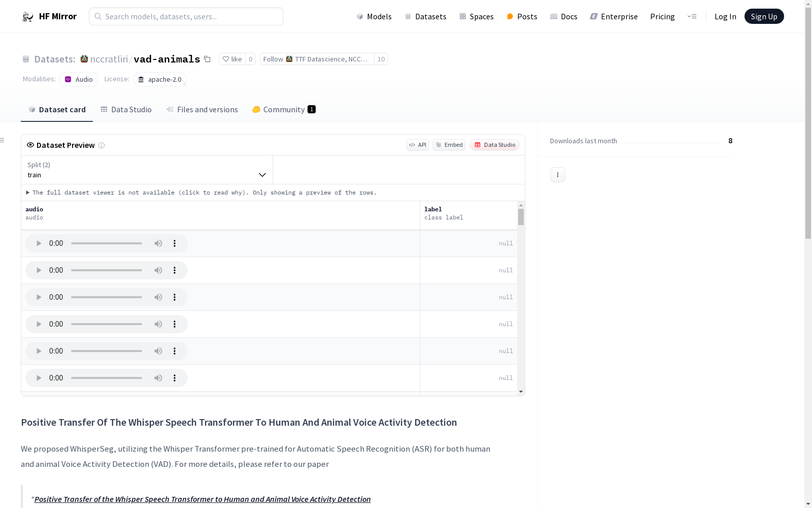The image size is (812, 508).
Task: Click the red Data Studio button
Action: (x=494, y=145)
